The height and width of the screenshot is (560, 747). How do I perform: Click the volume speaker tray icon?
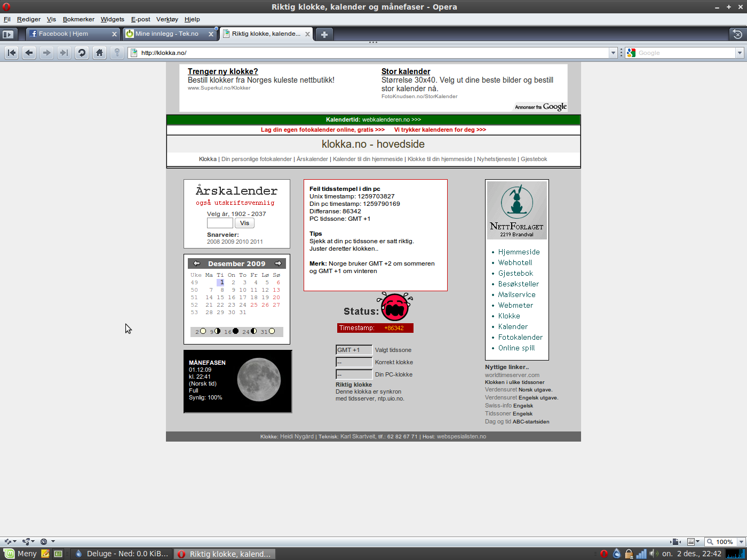point(654,554)
